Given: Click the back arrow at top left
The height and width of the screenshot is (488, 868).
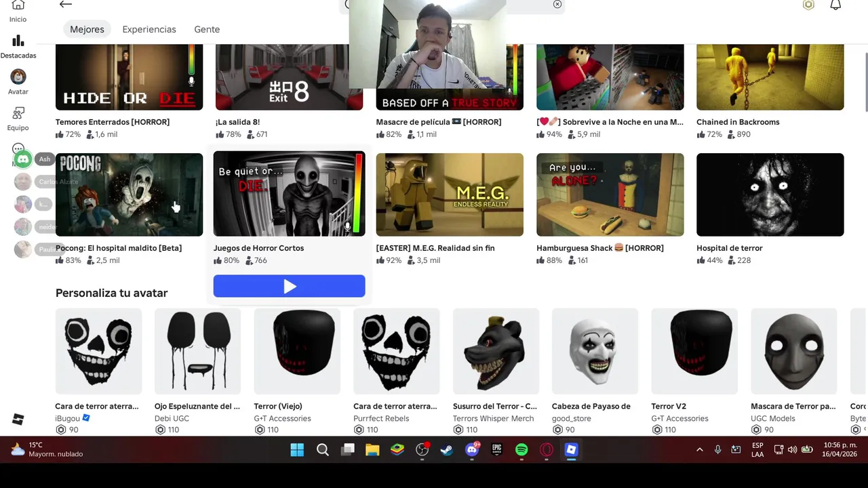Looking at the screenshot, I should click(66, 5).
